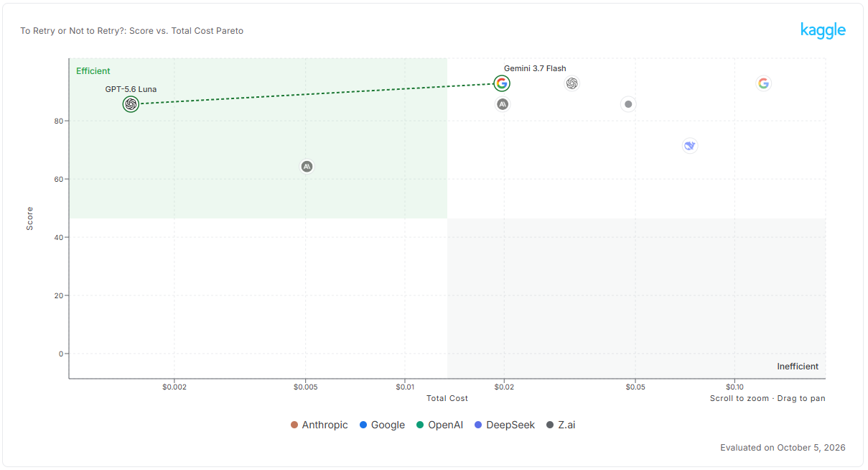Click the "Gemini 3.7 Flash" point label
The image size is (868, 470).
[535, 68]
